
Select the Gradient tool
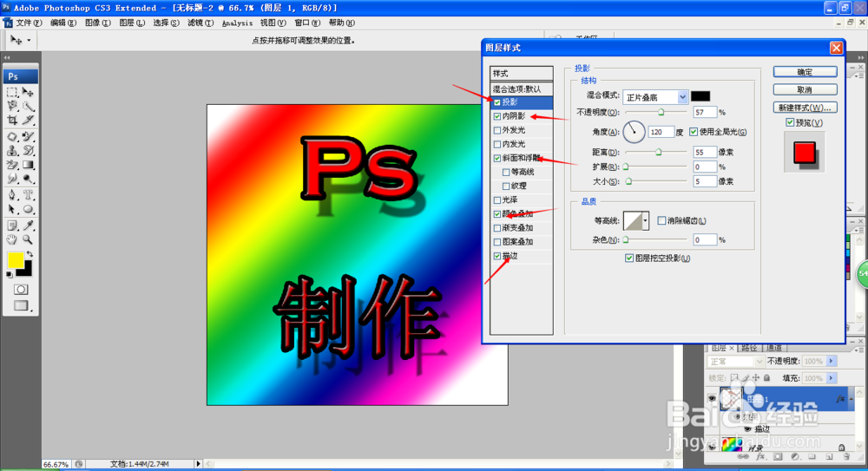pos(28,165)
